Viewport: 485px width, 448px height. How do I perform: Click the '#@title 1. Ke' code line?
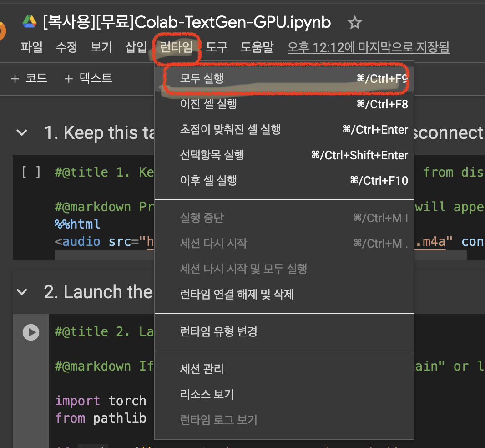point(104,172)
